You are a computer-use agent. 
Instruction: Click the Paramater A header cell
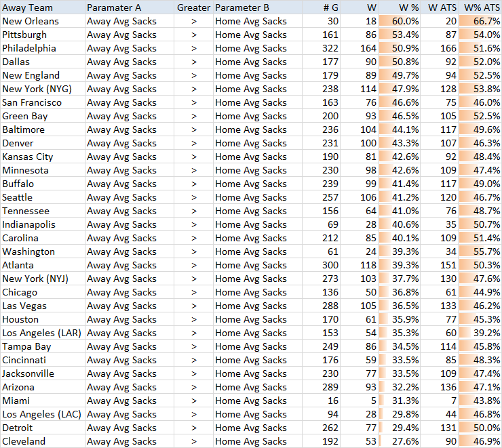[130, 7]
